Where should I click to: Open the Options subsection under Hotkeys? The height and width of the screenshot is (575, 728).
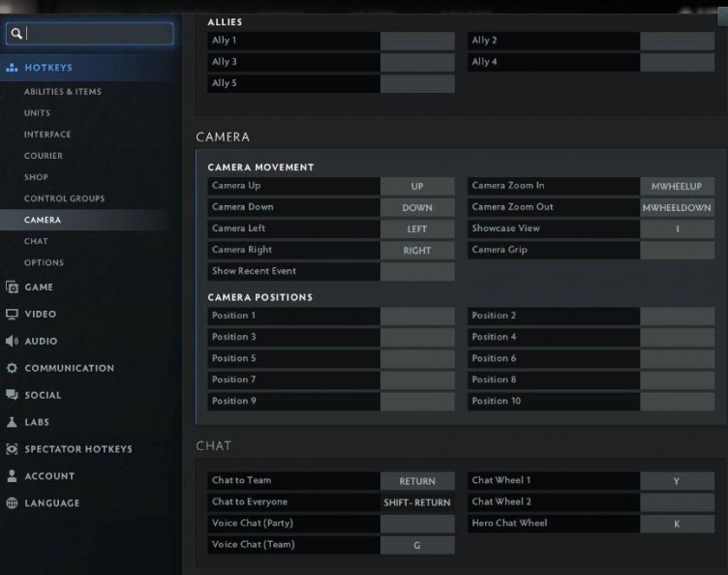click(44, 262)
